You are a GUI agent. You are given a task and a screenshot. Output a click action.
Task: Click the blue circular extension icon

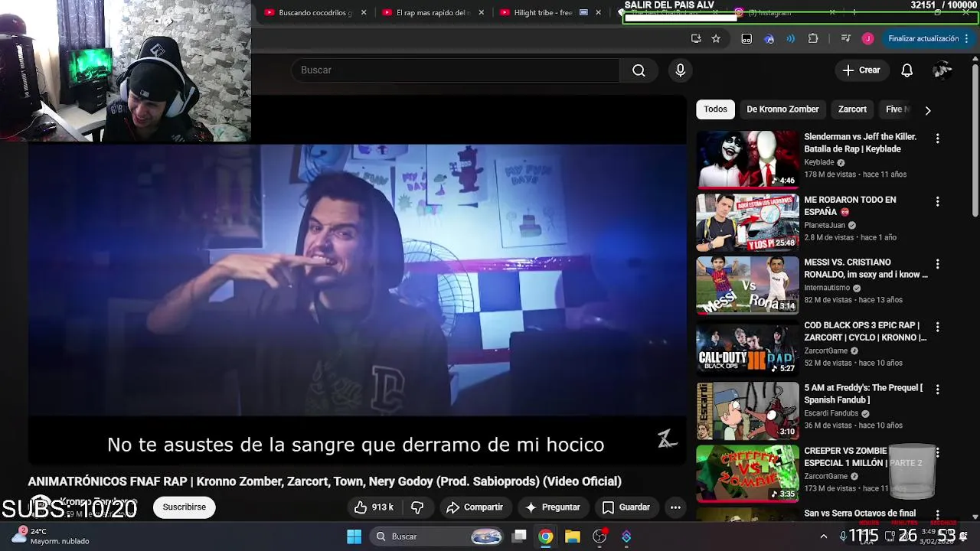point(769,39)
